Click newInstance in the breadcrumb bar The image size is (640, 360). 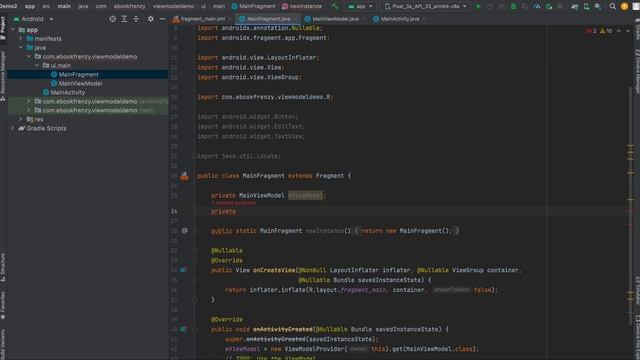302,7
